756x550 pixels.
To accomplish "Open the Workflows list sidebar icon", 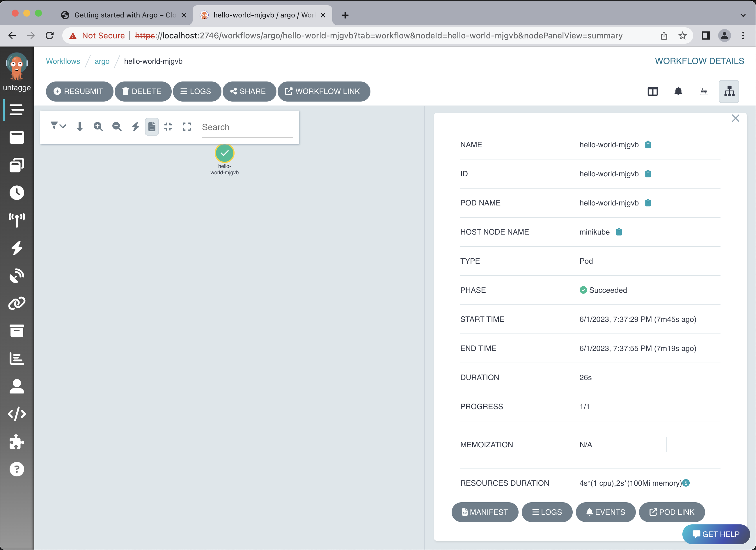I will [x=17, y=110].
